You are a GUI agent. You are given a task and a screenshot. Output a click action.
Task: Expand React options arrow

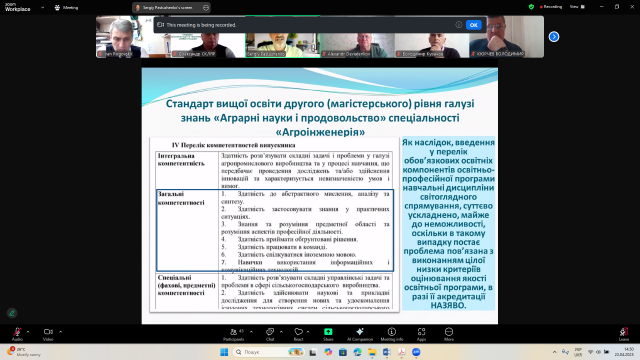coord(308,331)
